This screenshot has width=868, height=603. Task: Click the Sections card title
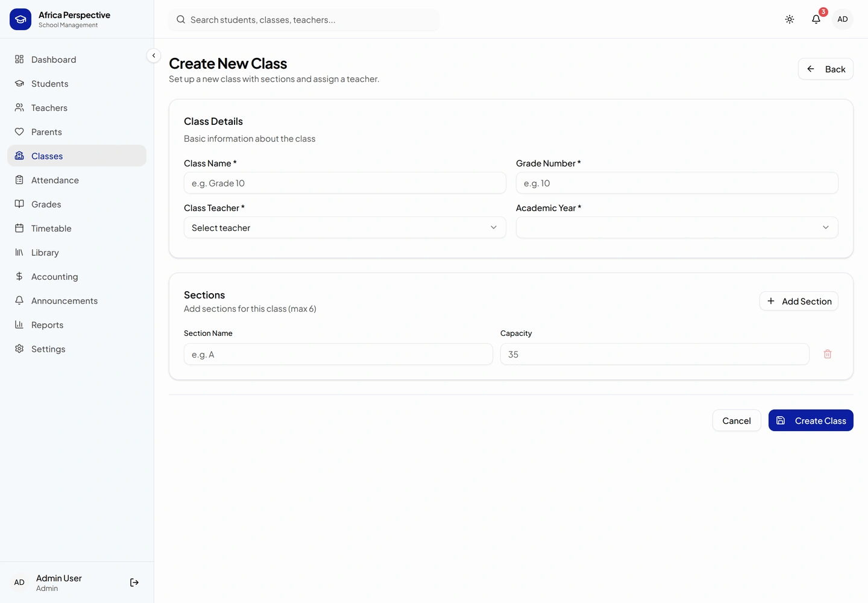[x=204, y=295]
